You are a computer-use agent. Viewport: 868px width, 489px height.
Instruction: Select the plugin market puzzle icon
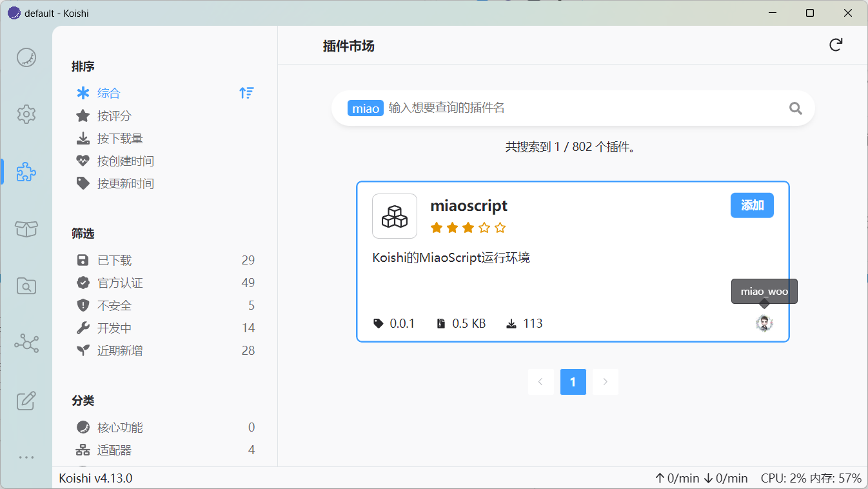26,172
